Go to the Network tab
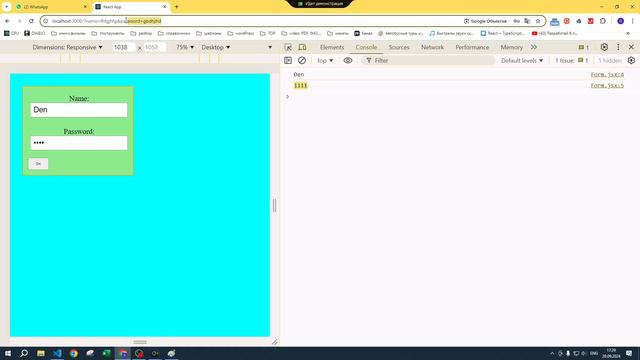Screen dimensions: 640x360 (x=432, y=47)
